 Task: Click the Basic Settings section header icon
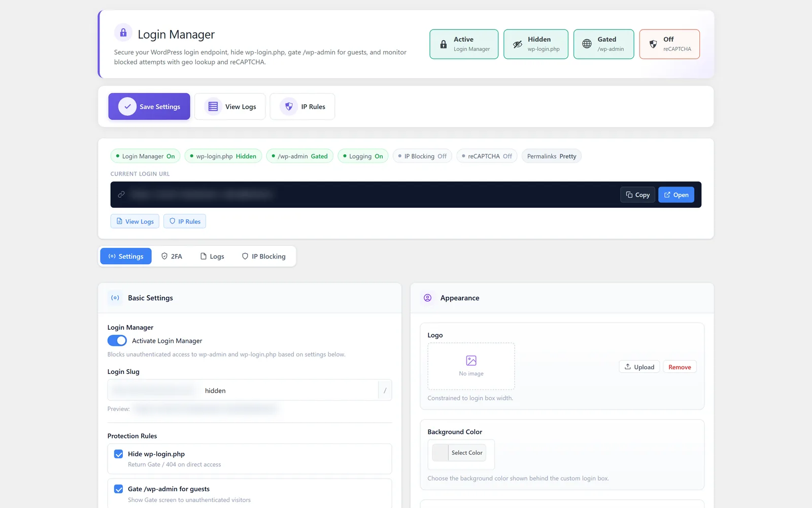coord(115,298)
